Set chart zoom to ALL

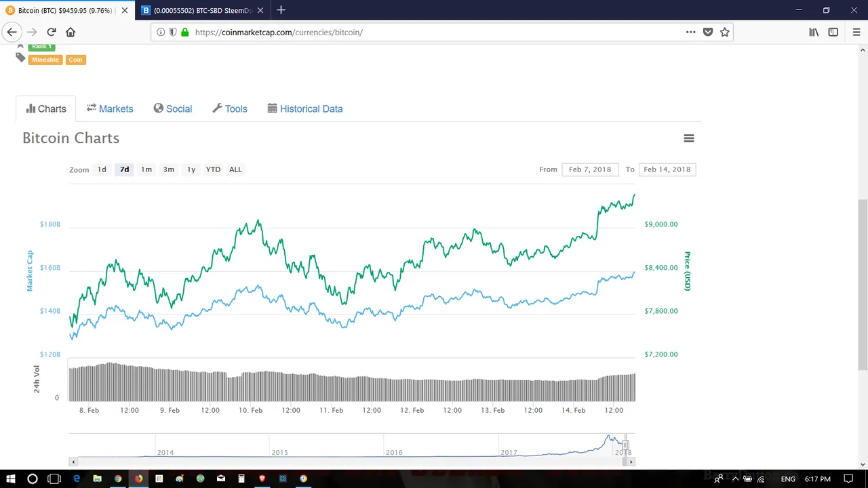coord(235,169)
